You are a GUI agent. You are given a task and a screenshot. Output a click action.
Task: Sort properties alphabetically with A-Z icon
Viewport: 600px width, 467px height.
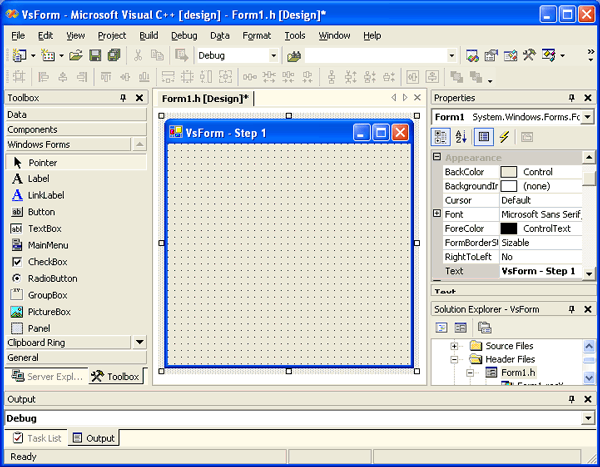pos(462,137)
